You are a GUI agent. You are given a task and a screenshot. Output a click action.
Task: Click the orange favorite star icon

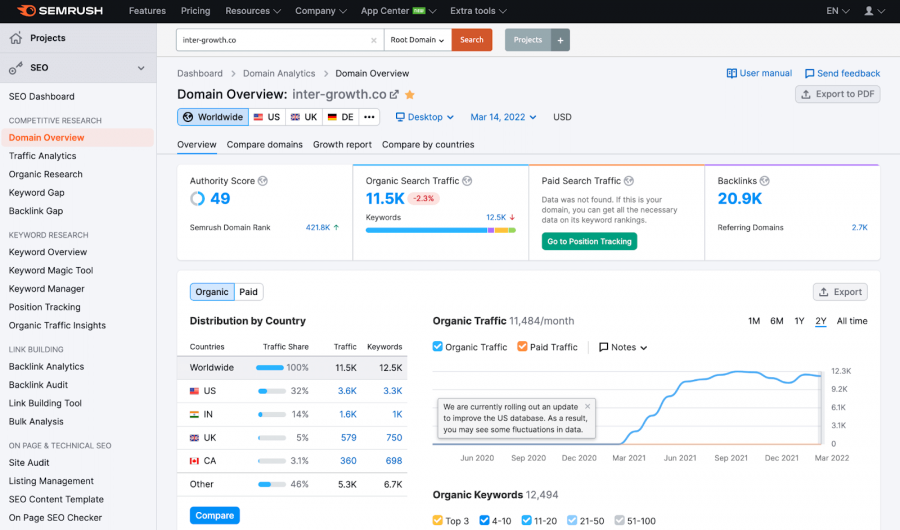[x=410, y=94]
